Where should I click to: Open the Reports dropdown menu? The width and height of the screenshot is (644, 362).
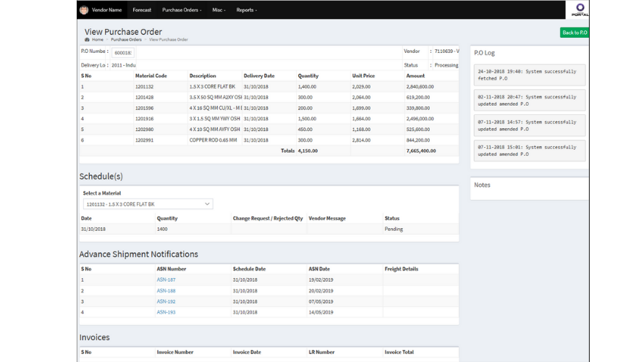247,10
